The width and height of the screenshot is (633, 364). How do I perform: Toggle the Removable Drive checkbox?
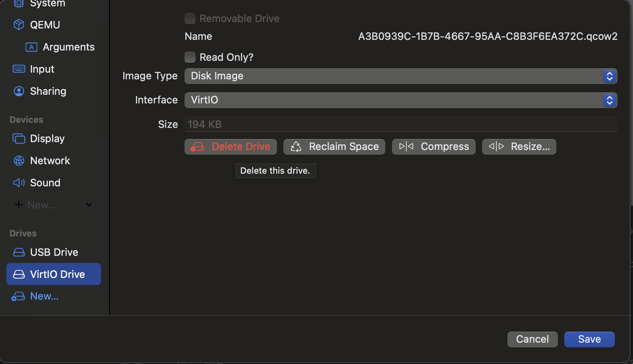(190, 19)
